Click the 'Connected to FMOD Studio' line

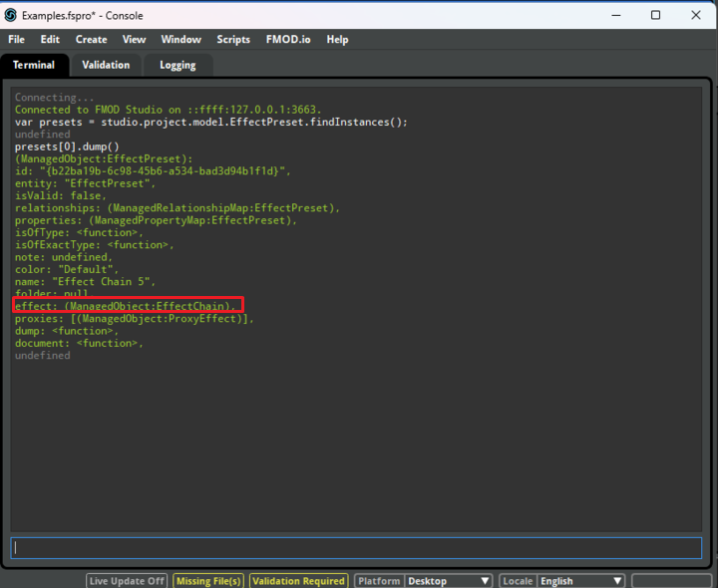(x=169, y=110)
